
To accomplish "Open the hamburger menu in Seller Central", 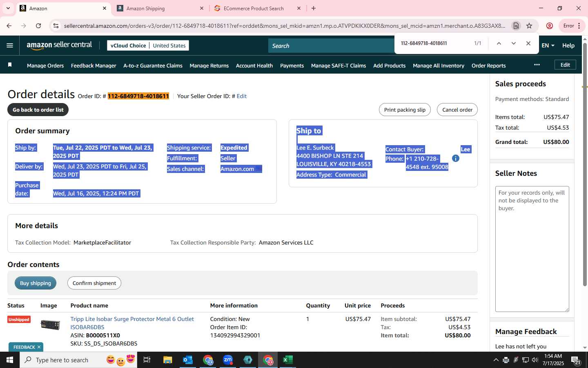I will [x=10, y=45].
